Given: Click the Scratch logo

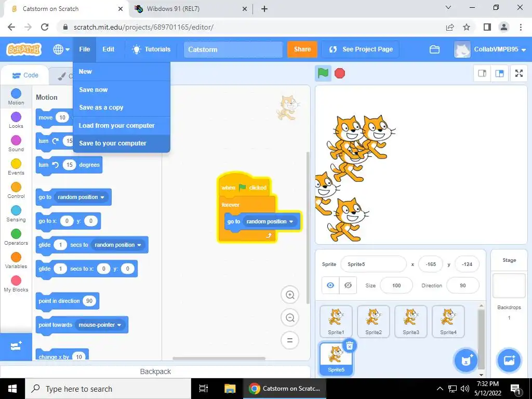Looking at the screenshot, I should pyautogui.click(x=24, y=49).
